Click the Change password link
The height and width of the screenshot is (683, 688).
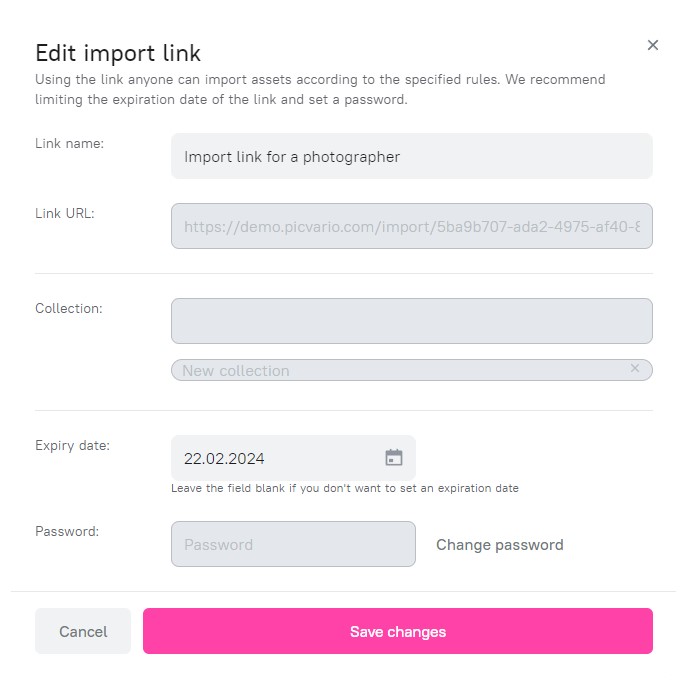499,545
